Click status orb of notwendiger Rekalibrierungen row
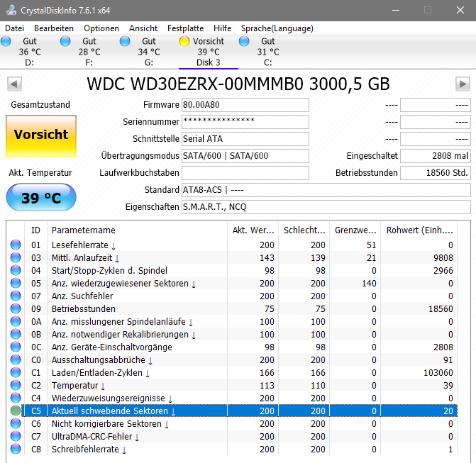Screen dimensions: 476x463 (16, 334)
